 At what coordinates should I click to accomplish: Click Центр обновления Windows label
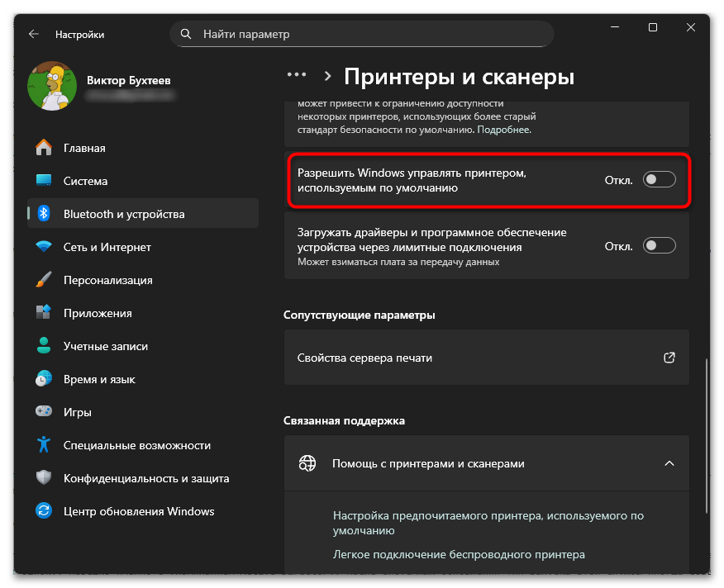139,511
